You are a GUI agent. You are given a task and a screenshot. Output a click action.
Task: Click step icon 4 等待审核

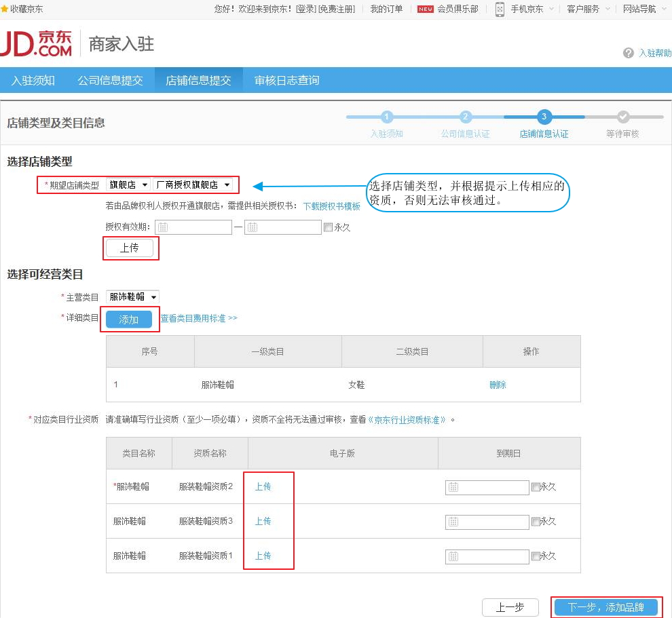(624, 117)
